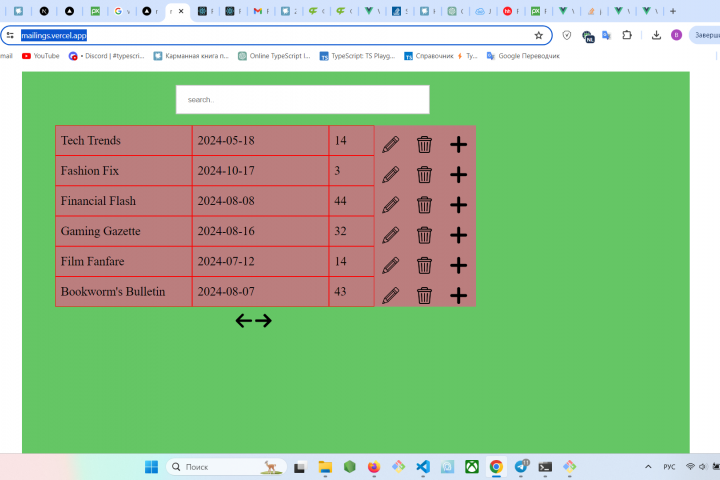This screenshot has width=720, height=480.
Task: Open the Online TypeScript bookmark
Action: [x=274, y=56]
